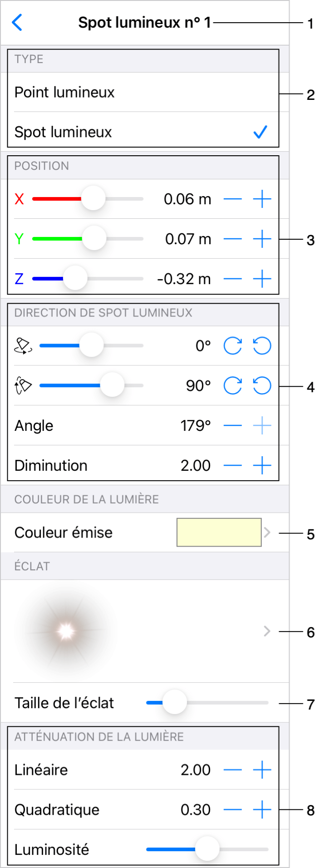The width and height of the screenshot is (315, 868).
Task: Decrease the spot Angle value
Action: click(x=233, y=426)
